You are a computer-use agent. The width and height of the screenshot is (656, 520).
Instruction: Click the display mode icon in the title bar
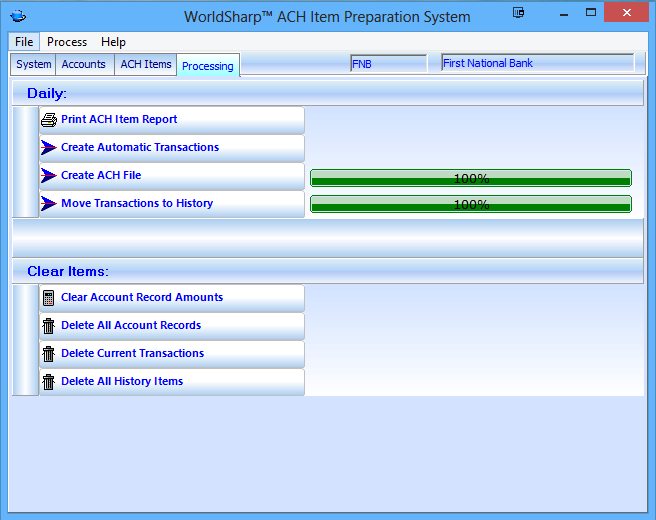pos(518,13)
